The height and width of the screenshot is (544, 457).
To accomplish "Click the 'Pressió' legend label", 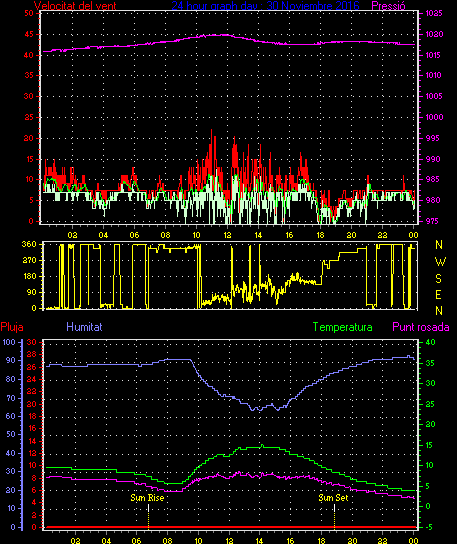I will 388,6.
